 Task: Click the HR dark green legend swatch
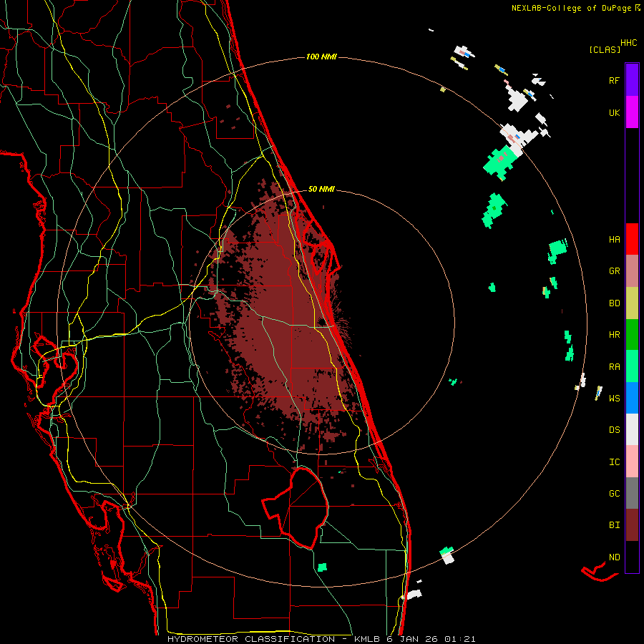632,335
